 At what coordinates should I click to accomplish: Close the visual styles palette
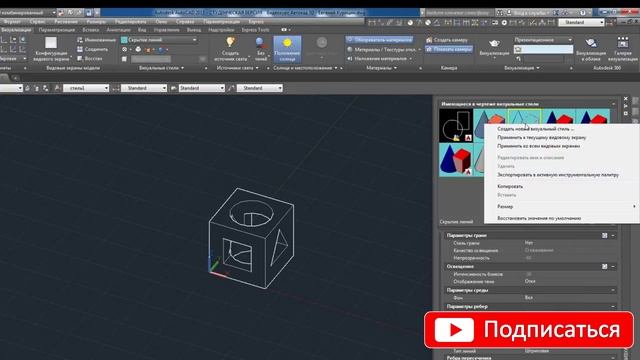coord(625,99)
